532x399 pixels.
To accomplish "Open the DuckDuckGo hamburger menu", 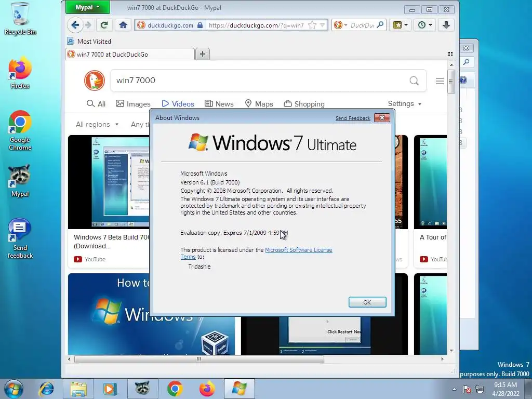I will click(x=440, y=81).
